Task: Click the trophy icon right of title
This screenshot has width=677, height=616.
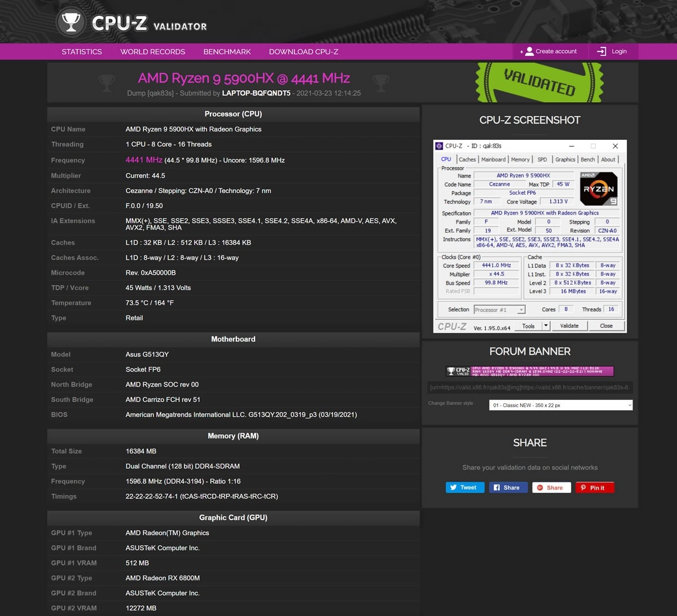Action: click(x=381, y=83)
